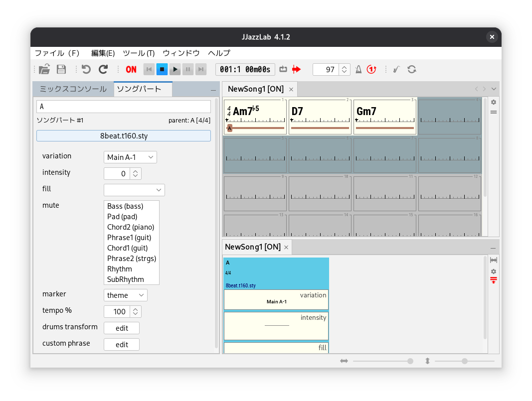Viewport: 532px width, 401px height.
Task: Open the ツール(T) menu
Action: click(139, 53)
